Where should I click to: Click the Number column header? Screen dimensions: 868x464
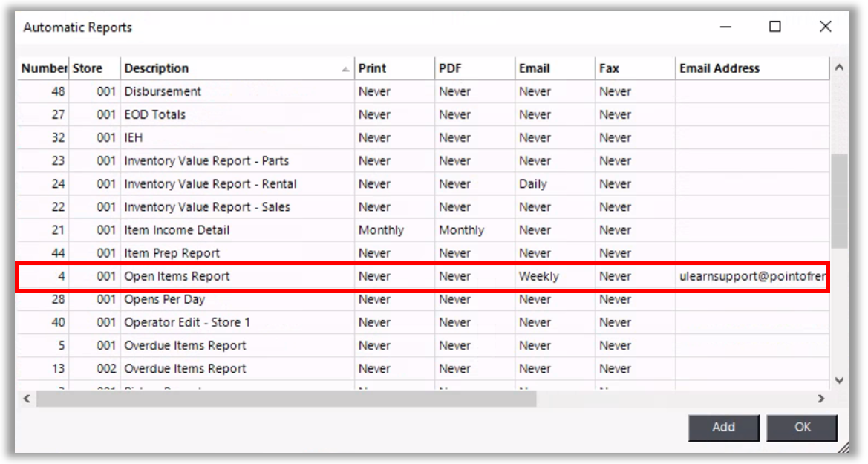tap(44, 68)
